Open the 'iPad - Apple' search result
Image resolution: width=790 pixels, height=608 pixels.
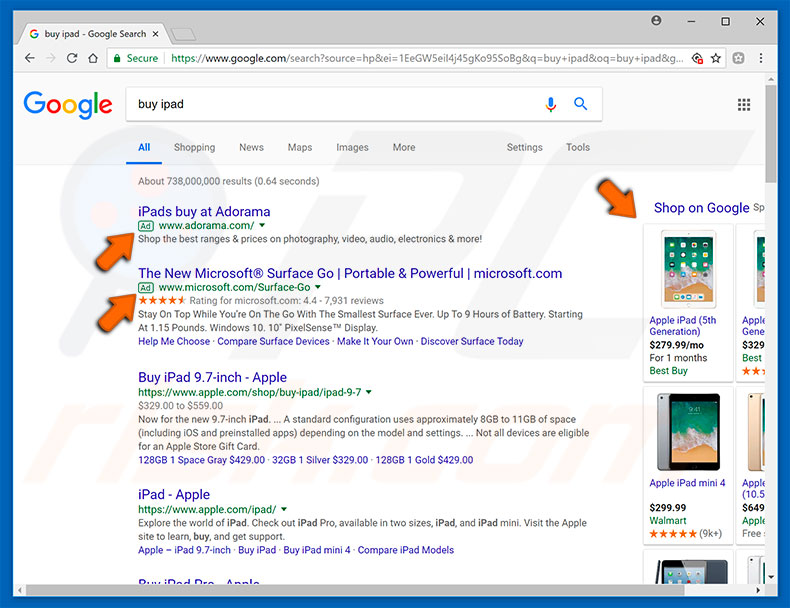(x=174, y=495)
